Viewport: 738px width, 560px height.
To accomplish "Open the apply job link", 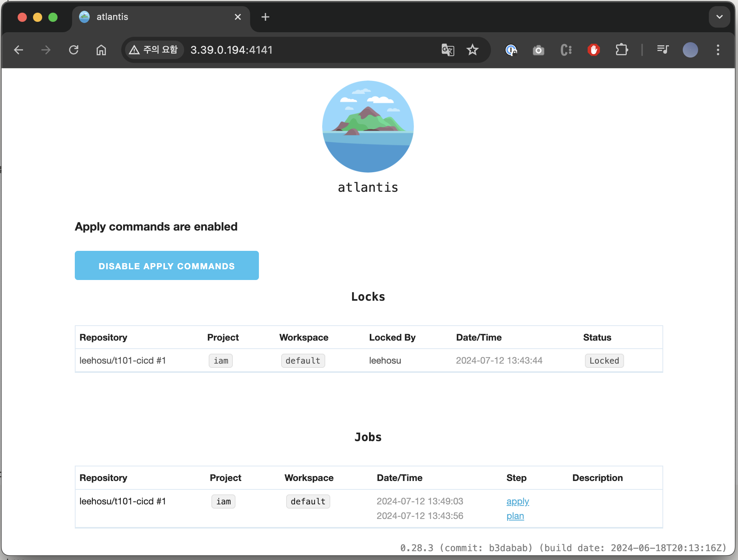I will click(517, 501).
